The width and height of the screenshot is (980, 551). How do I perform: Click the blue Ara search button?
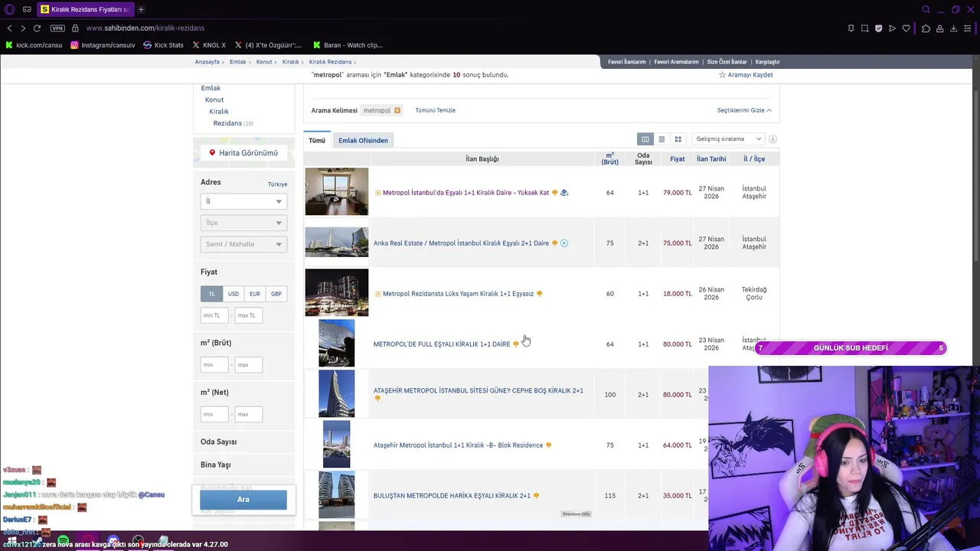tap(243, 500)
